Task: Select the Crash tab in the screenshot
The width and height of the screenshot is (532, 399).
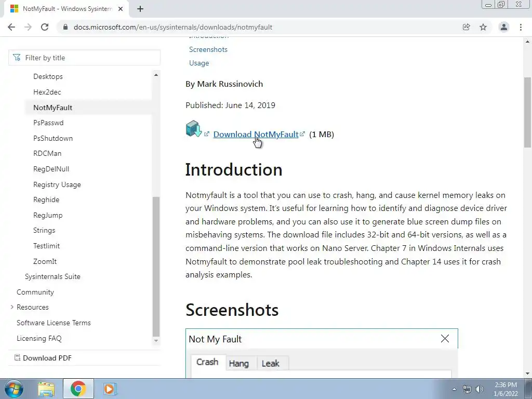Action: [x=207, y=362]
